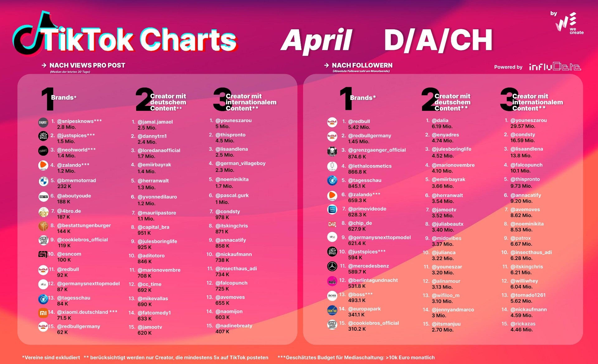The height and width of the screenshot is (364, 598).
Task: Click the BMW logo next to @bmwmotorrad
Action: point(43,182)
